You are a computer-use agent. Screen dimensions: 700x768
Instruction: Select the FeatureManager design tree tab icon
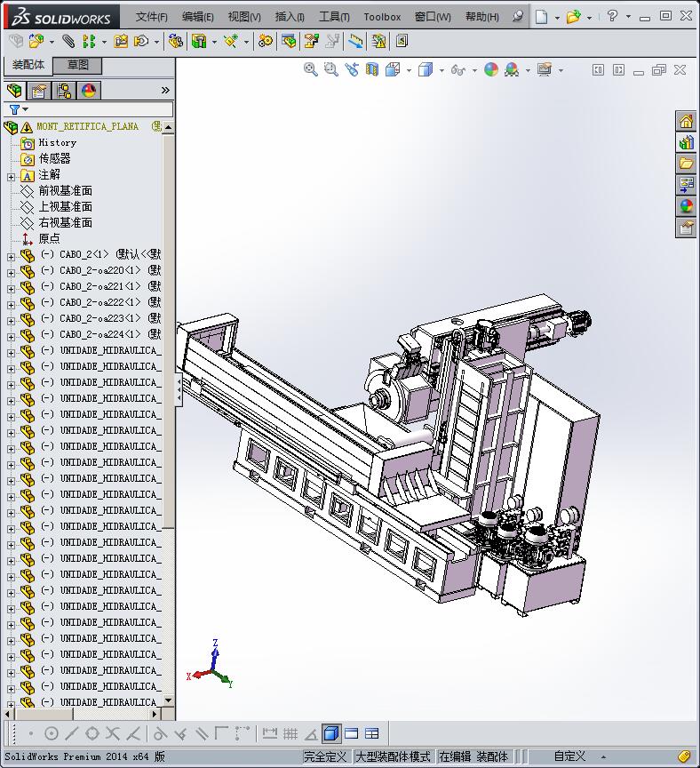click(x=15, y=90)
